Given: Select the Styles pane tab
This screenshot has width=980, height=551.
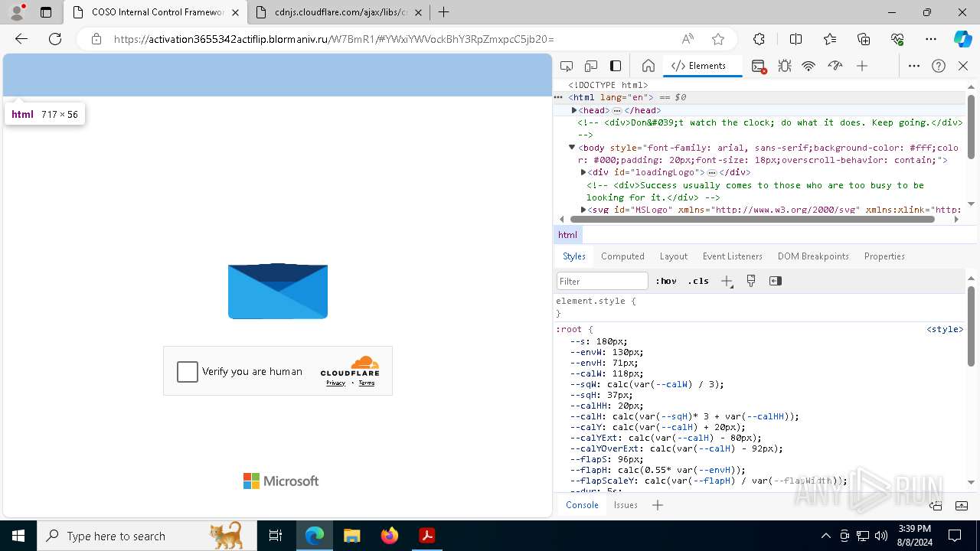Looking at the screenshot, I should [x=574, y=256].
